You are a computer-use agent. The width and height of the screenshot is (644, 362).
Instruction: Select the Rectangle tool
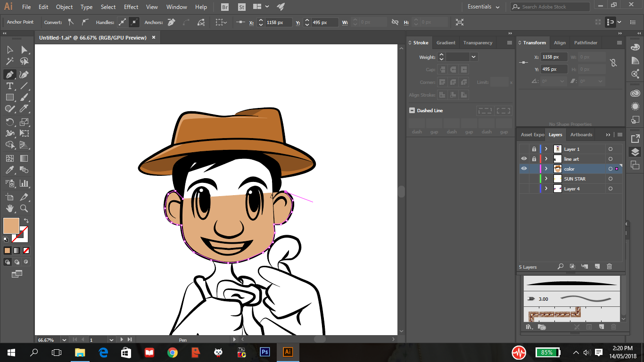[10, 97]
